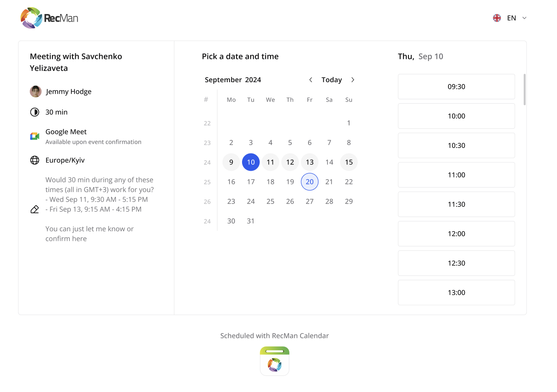Click the globe timezone icon
The width and height of the screenshot is (557, 392).
pos(35,160)
